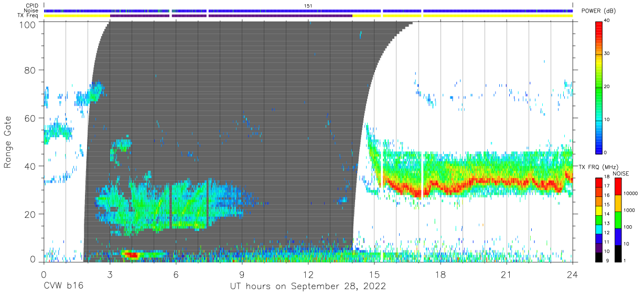Click the x-axis tick label '6'
The image size is (644, 297).
[176, 274]
